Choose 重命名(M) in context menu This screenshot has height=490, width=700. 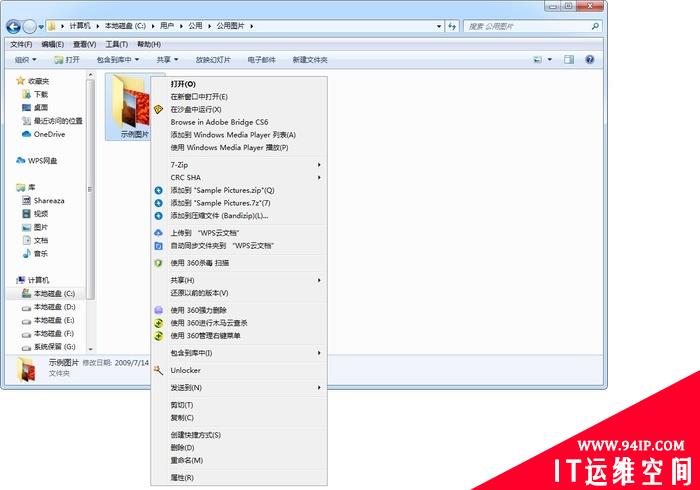click(x=239, y=461)
